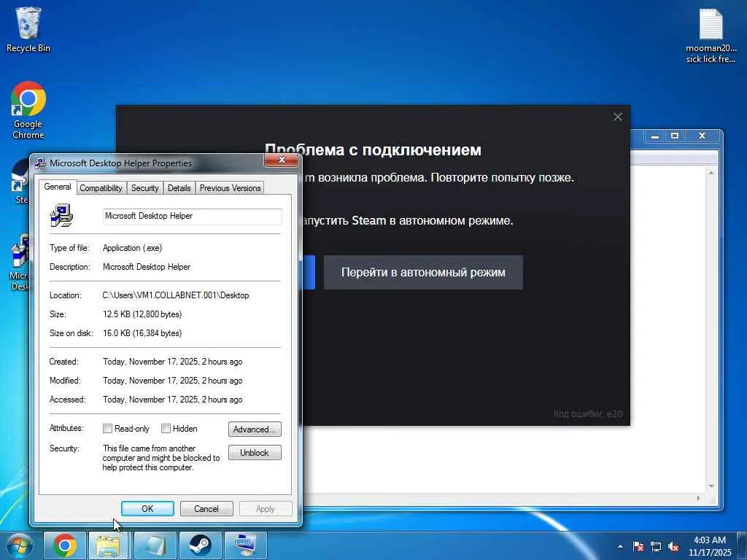Click the Type of file value Application (.exe)
Viewport: 747px width, 560px height.
tap(133, 248)
